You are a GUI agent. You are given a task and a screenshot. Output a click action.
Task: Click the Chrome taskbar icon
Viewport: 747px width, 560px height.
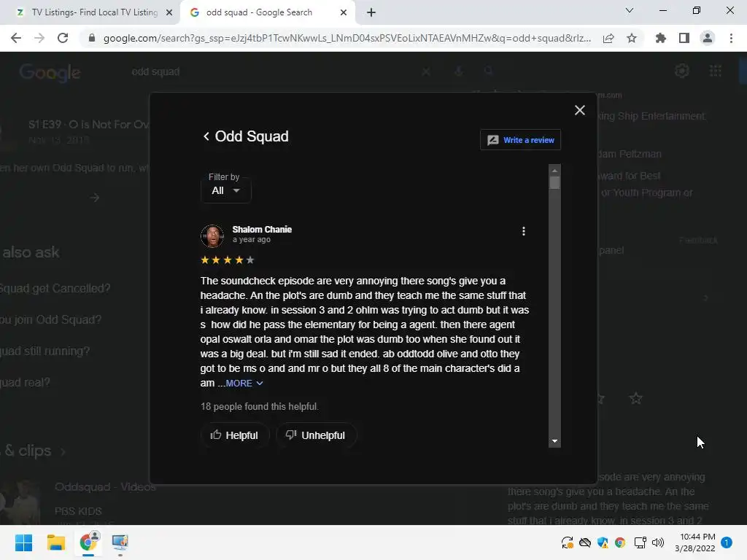coord(88,542)
